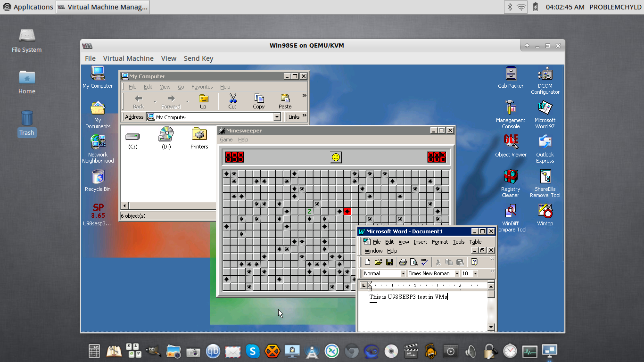644x362 pixels.
Task: Click the Cut scissors icon in My Computer
Action: coord(232,101)
